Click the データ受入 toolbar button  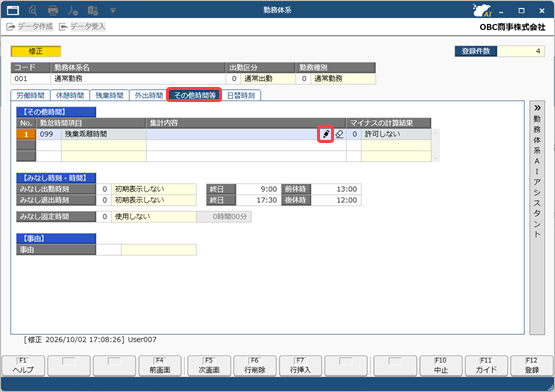coord(82,27)
